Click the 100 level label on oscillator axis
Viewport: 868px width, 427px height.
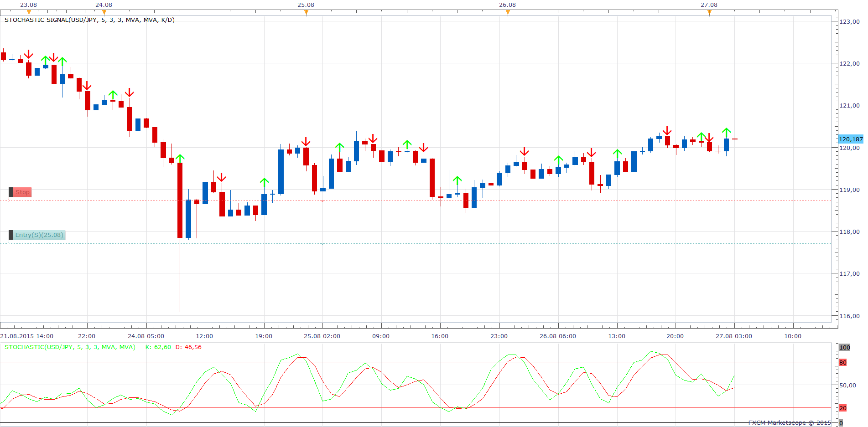pyautogui.click(x=845, y=347)
